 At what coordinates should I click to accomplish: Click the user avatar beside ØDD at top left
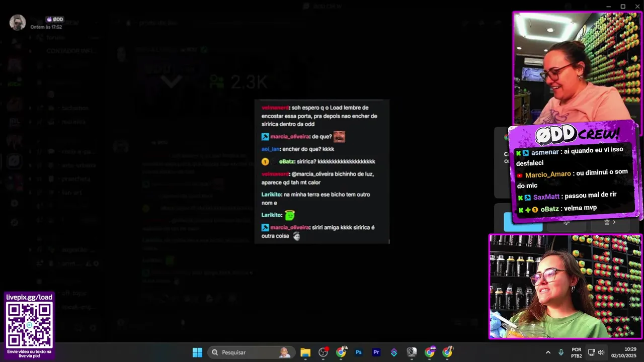pos(18,23)
